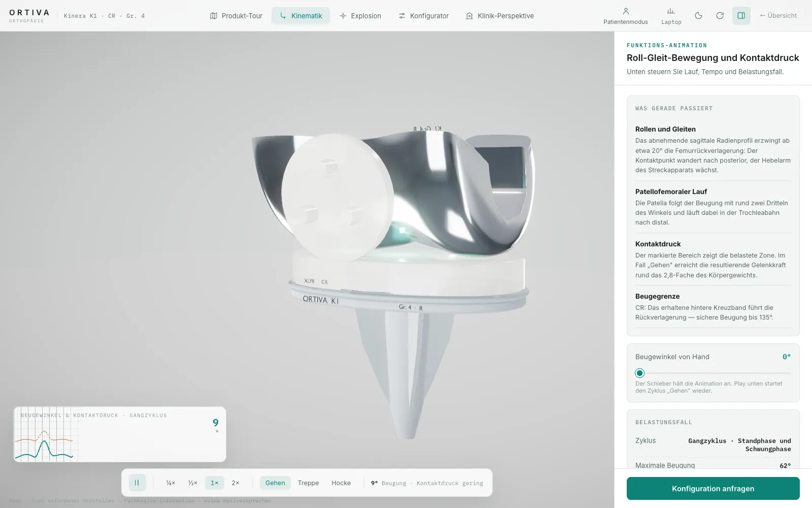
Task: Select the Hocke load case
Action: pos(341,483)
